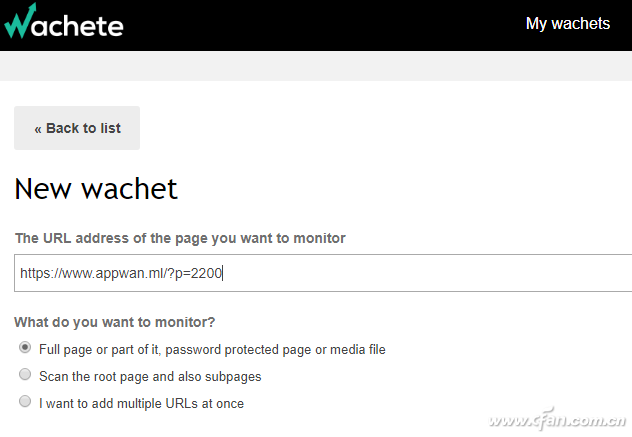Choose the multiple URLs at once radio button
The width and height of the screenshot is (632, 437).
pos(25,401)
